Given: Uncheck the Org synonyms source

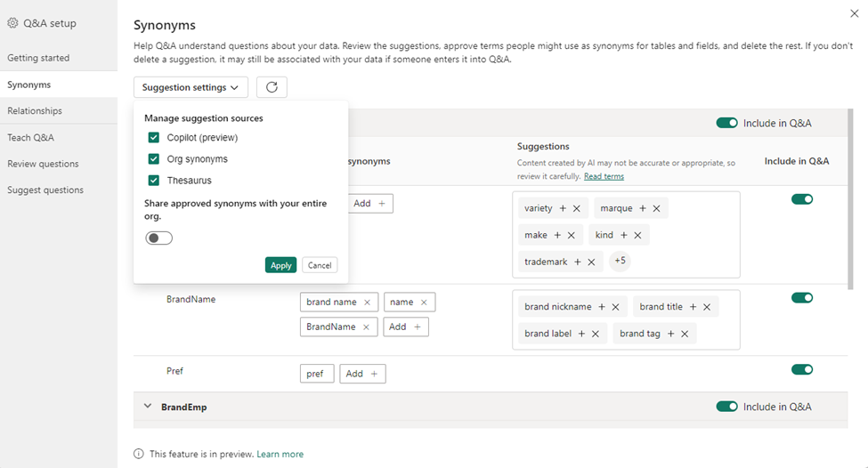Looking at the screenshot, I should point(154,159).
